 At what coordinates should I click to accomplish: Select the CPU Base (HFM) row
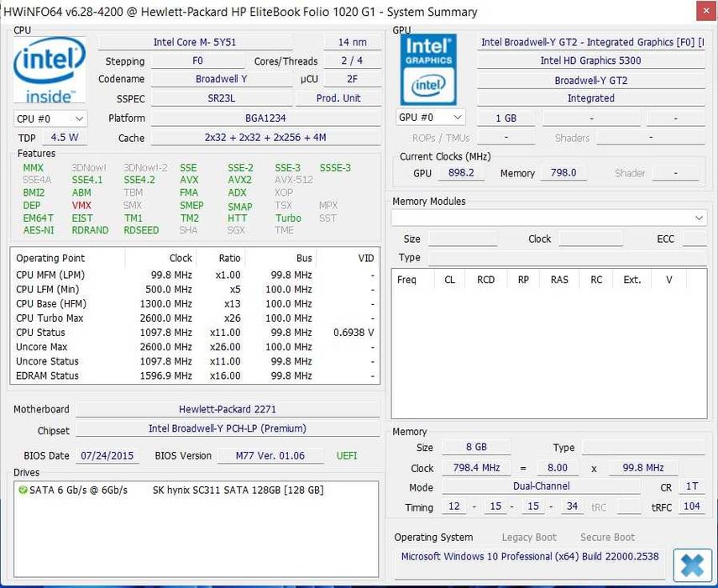click(195, 303)
